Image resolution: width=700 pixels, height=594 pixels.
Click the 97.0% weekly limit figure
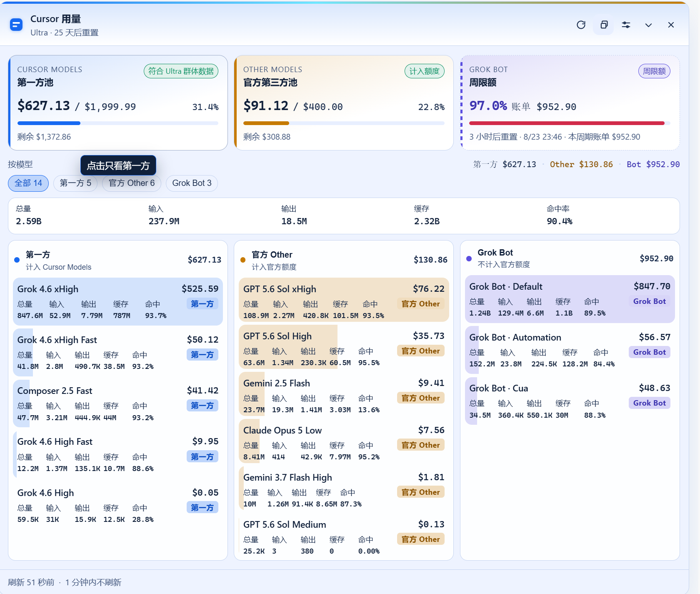[488, 106]
